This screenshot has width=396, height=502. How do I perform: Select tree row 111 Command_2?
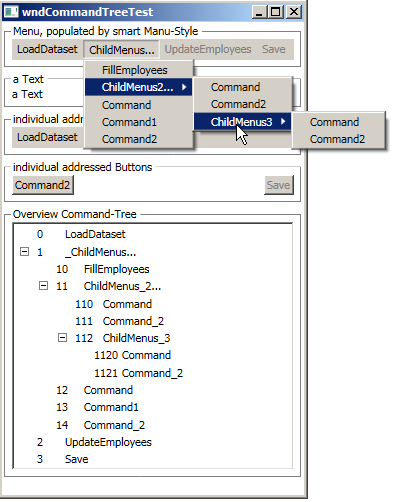coord(120,321)
